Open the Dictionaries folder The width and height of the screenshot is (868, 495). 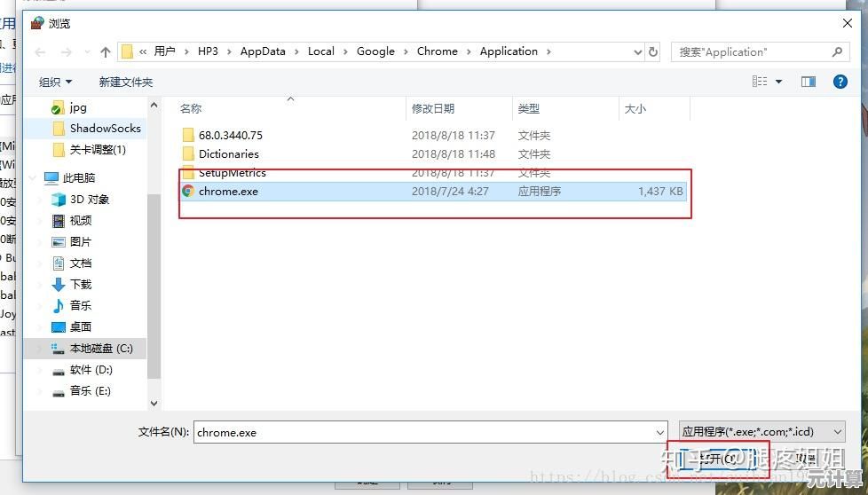[228, 154]
